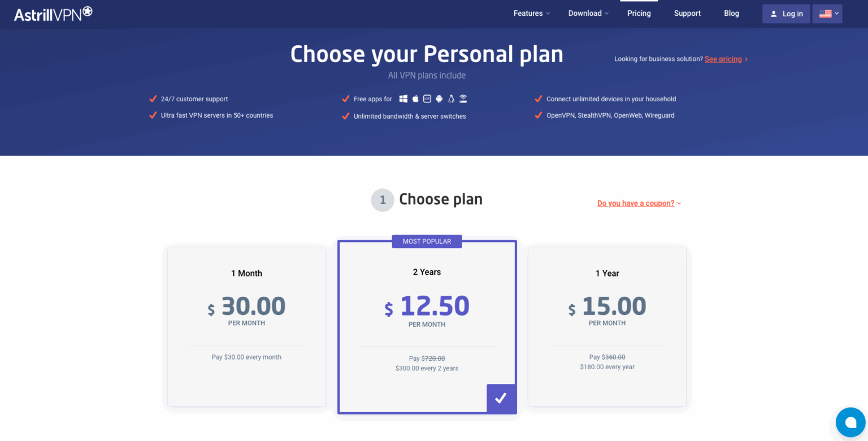
Task: Switch to the Pricing tab
Action: point(639,12)
